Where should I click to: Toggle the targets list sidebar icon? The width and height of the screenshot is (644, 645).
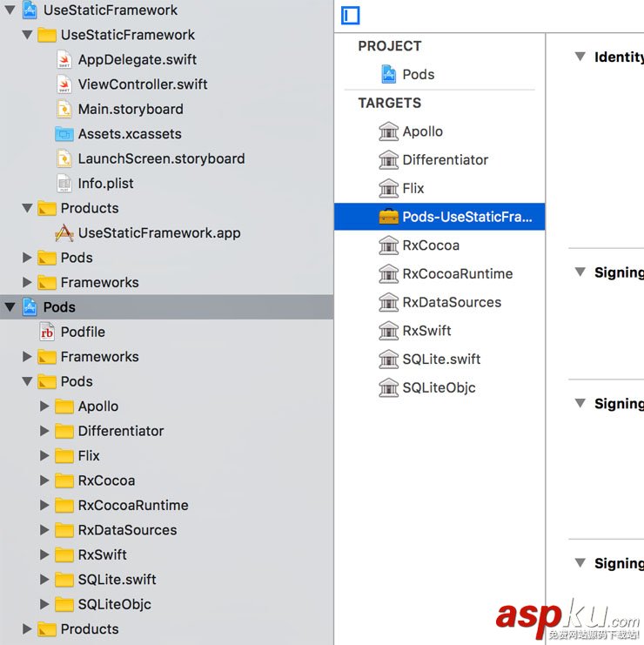[351, 16]
